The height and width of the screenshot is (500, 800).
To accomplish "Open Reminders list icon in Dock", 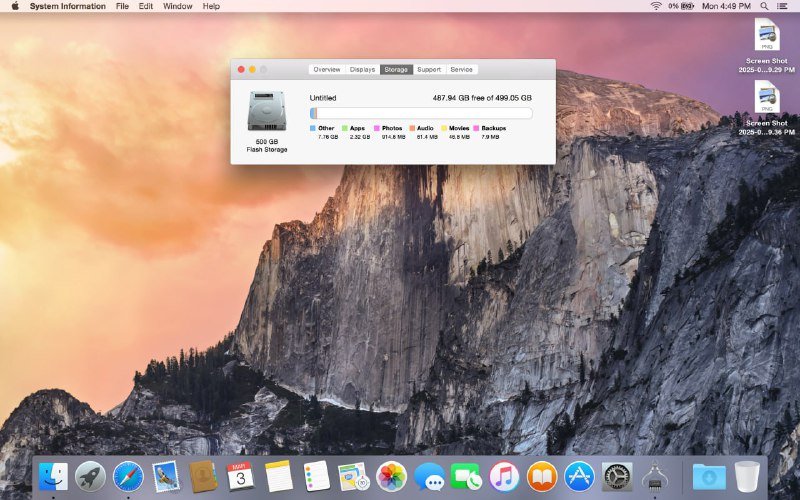I will (315, 477).
